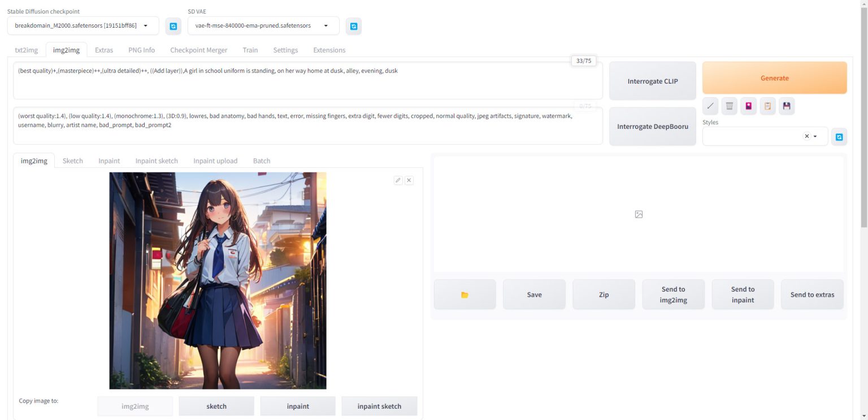Screen dimensions: 868x420
Task: Open the Stable Diffusion checkpoint dropdown
Action: (x=83, y=25)
